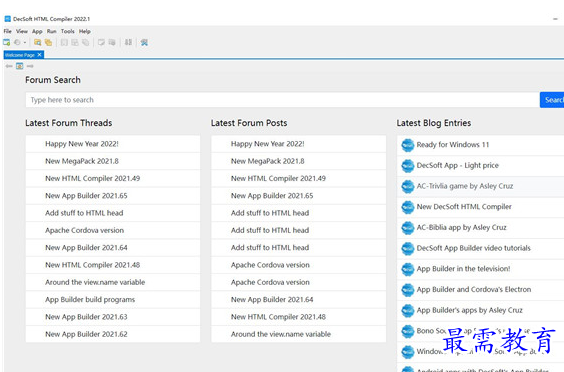The image size is (564, 372).
Task: Click the open folder toolbar icon
Action: [37, 42]
